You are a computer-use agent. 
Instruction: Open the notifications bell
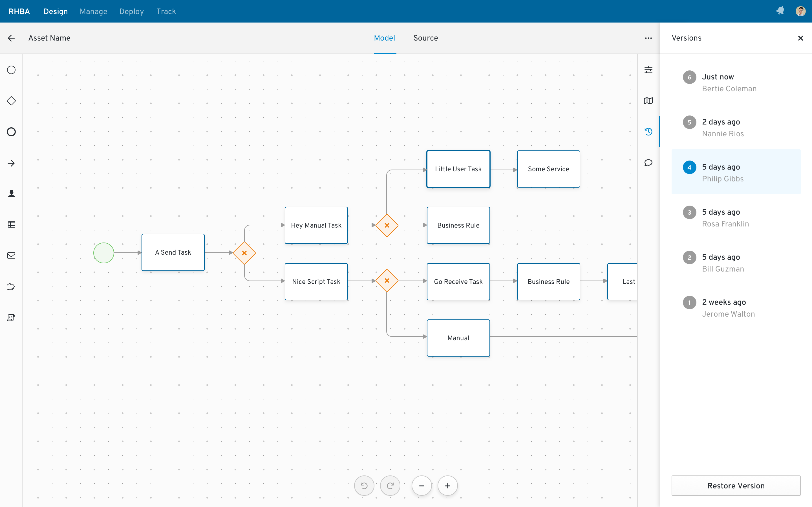point(780,11)
